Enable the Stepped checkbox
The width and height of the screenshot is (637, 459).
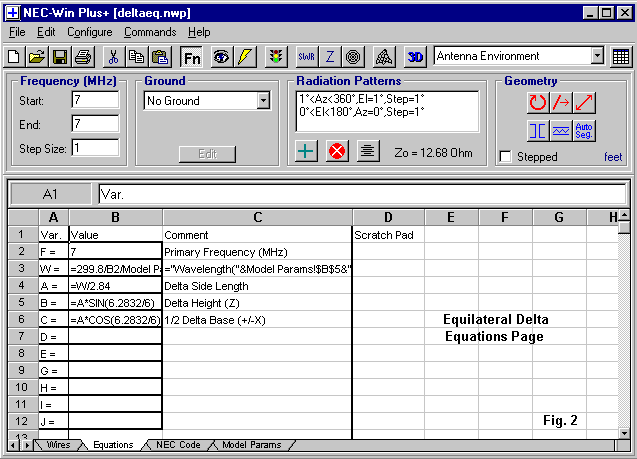(x=506, y=157)
